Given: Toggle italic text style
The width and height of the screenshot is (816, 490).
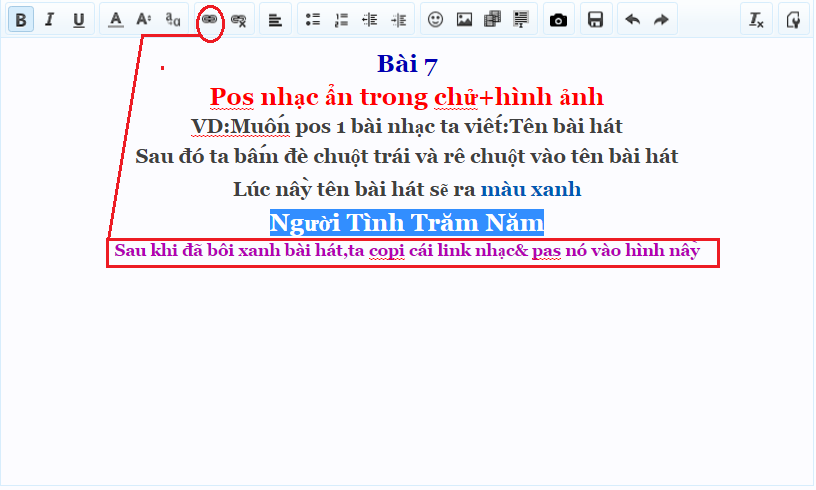Looking at the screenshot, I should pyautogui.click(x=49, y=20).
